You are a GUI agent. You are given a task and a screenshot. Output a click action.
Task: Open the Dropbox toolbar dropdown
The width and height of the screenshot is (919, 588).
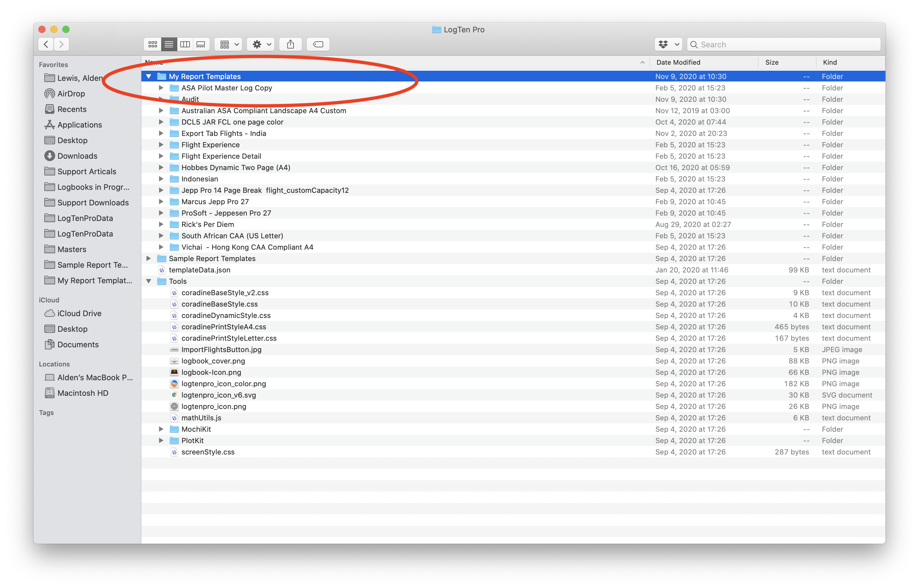coord(668,44)
